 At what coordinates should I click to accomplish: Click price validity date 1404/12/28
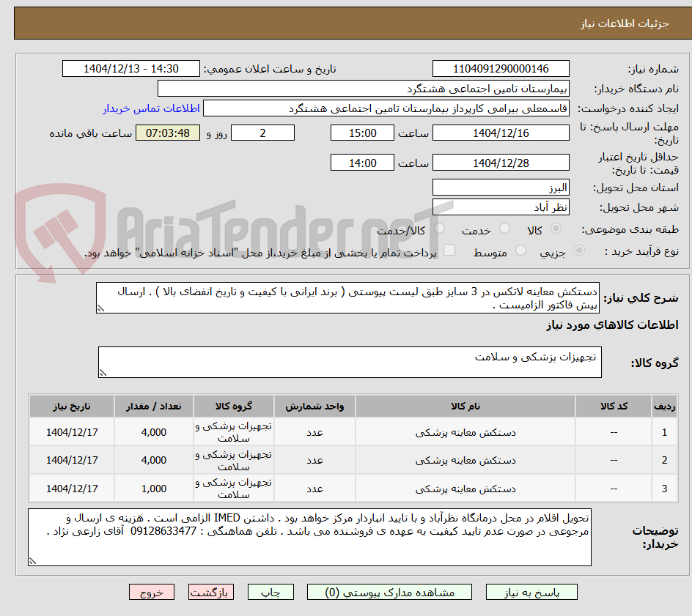click(501, 163)
